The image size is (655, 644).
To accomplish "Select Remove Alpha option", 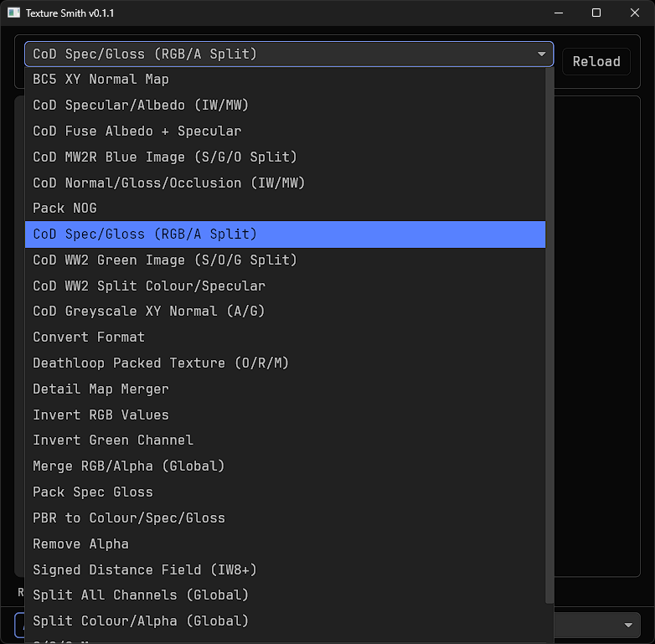I will tap(286, 544).
